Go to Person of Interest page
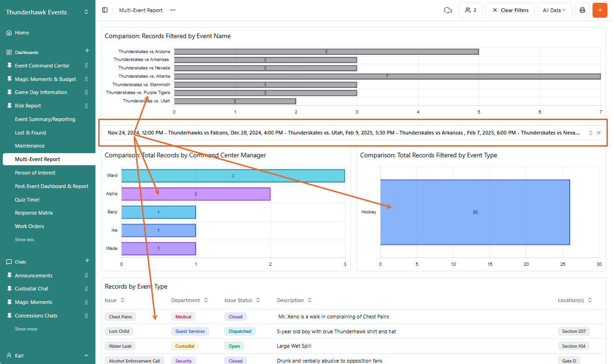613x364 pixels. (35, 173)
